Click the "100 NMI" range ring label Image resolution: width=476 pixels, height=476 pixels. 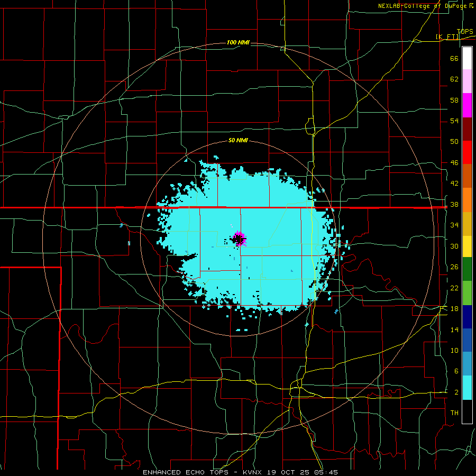click(238, 42)
